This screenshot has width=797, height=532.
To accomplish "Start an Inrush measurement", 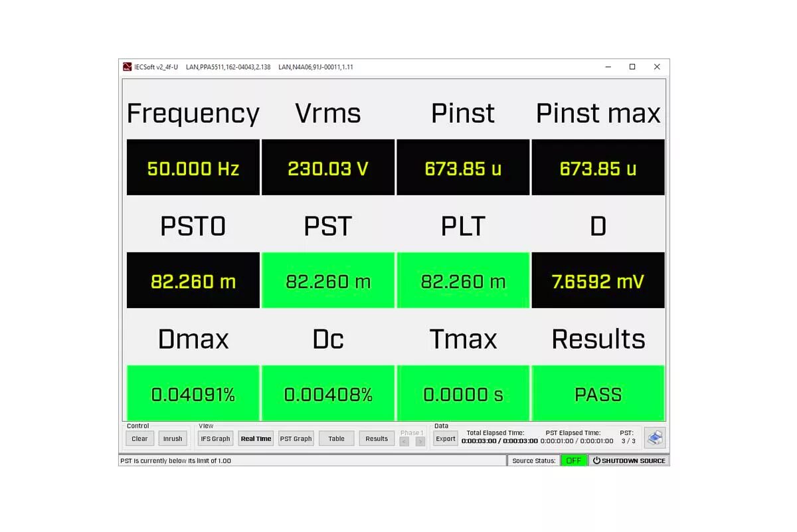I will [173, 438].
